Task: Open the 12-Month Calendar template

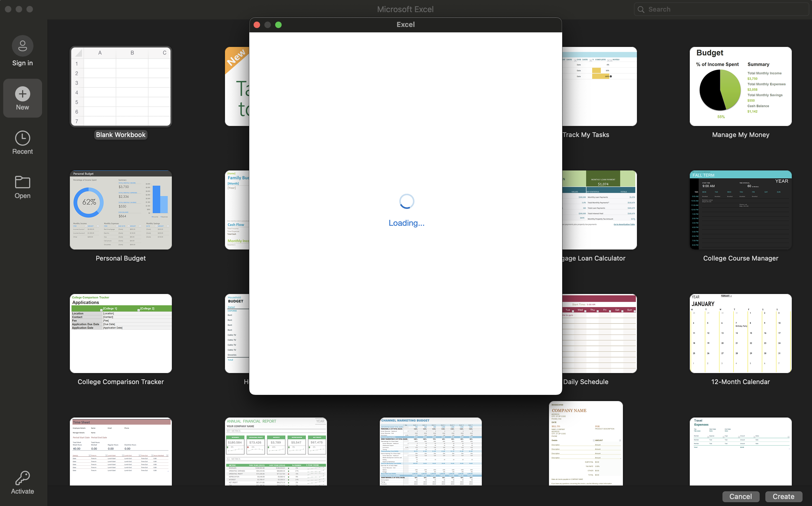Action: [x=740, y=334]
